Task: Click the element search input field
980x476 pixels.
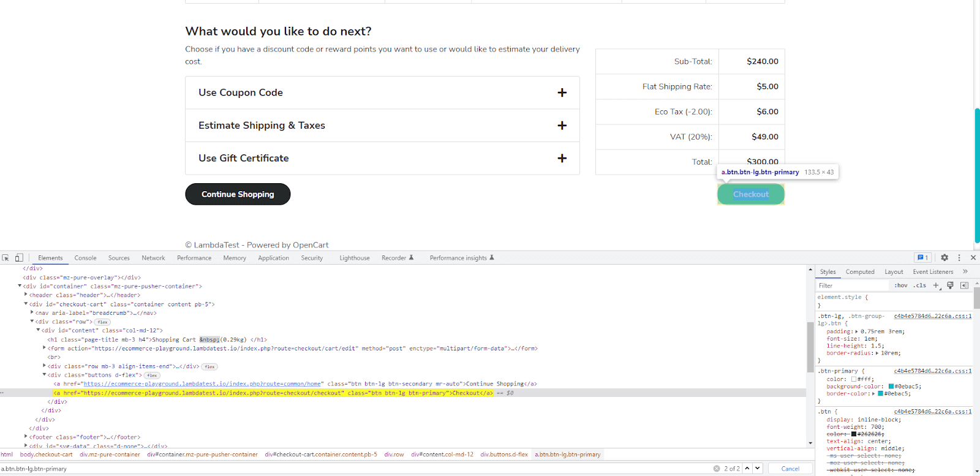Action: click(x=355, y=469)
